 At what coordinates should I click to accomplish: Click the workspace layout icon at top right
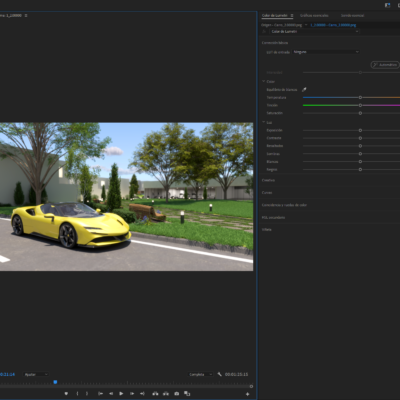coord(387,5)
